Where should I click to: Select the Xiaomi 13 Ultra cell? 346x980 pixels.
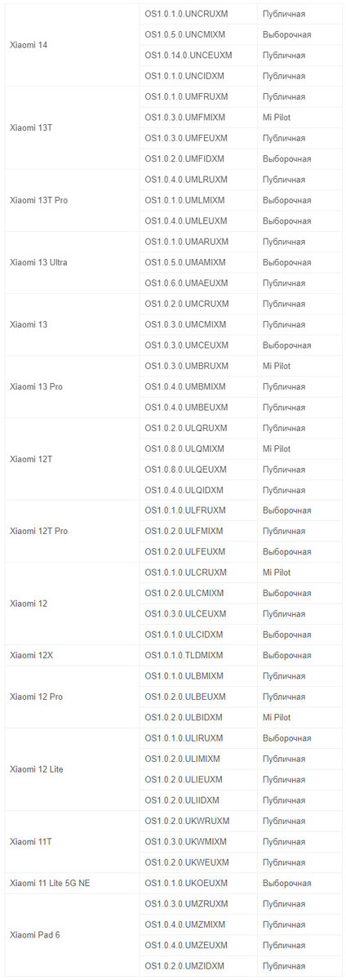tap(72, 262)
